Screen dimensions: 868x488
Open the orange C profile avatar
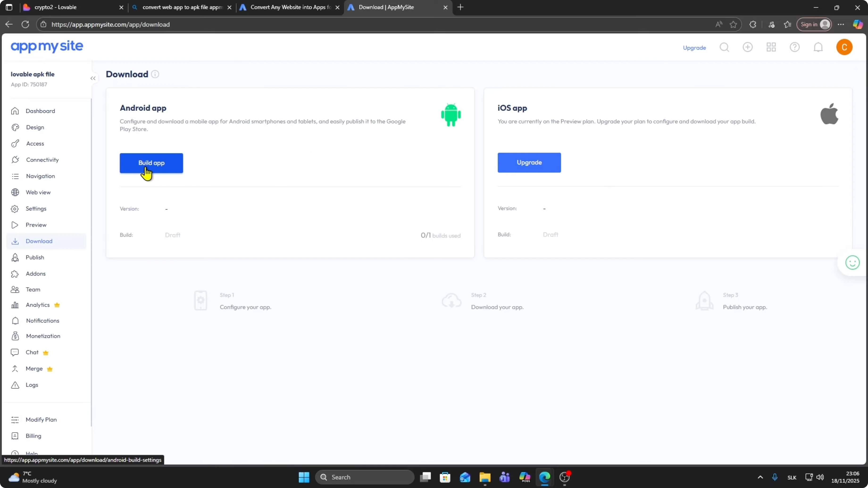click(x=844, y=47)
